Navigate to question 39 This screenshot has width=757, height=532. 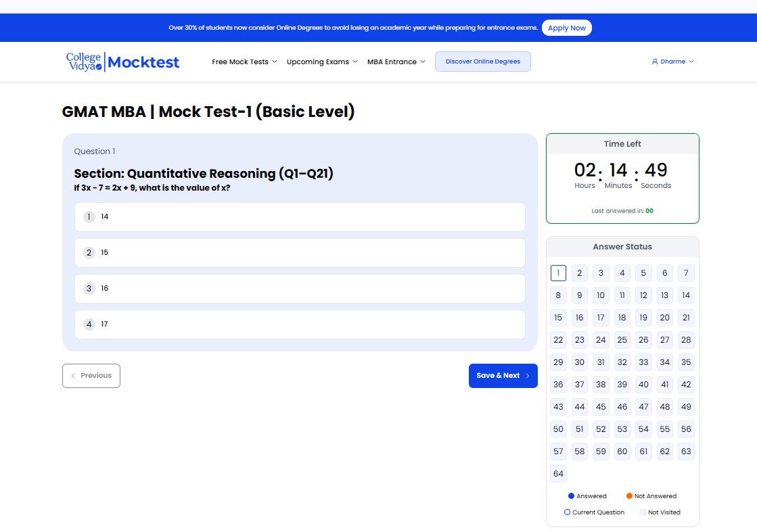pyautogui.click(x=622, y=385)
